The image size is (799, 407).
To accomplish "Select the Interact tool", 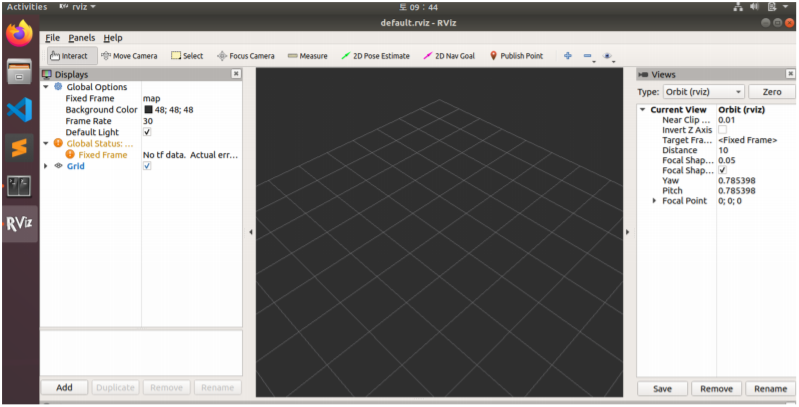I will [x=72, y=56].
